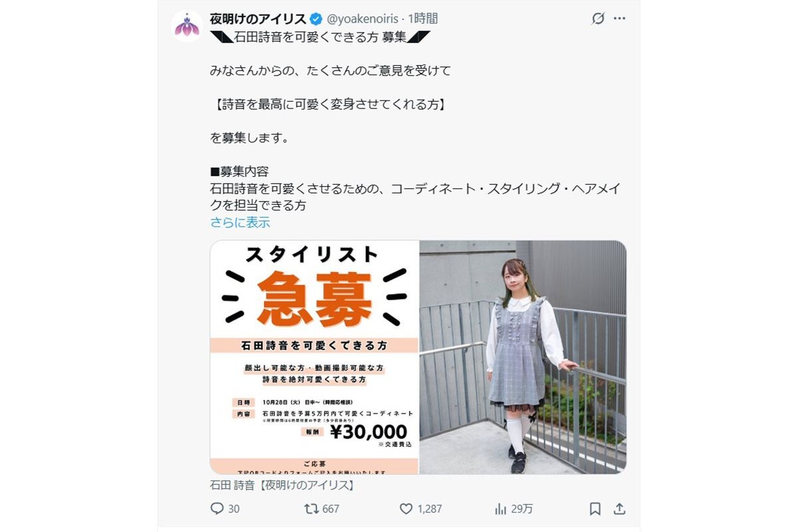
Task: Click the post text 【詩音を最高に可愛く変身させてくれる方】
Action: coord(329,104)
